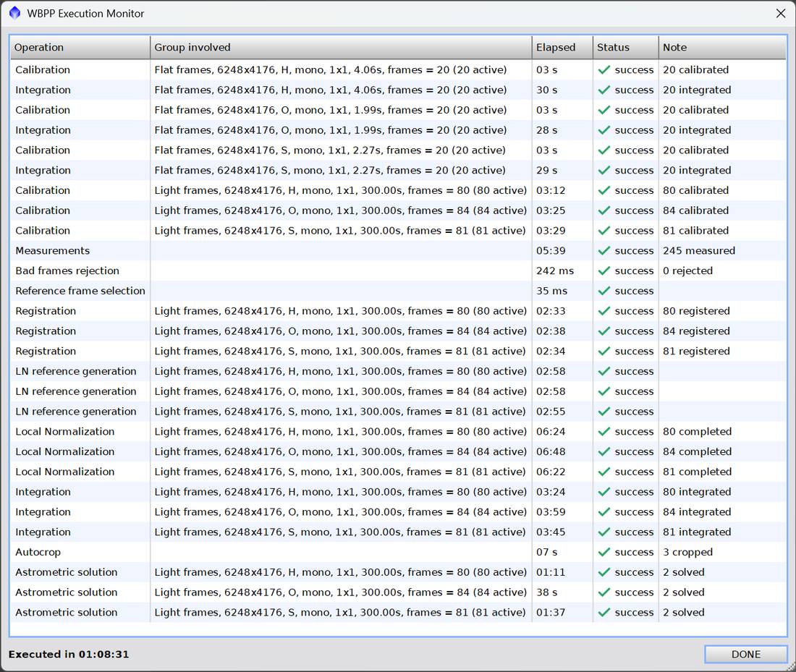
Task: Click the Note column header
Action: pyautogui.click(x=722, y=47)
